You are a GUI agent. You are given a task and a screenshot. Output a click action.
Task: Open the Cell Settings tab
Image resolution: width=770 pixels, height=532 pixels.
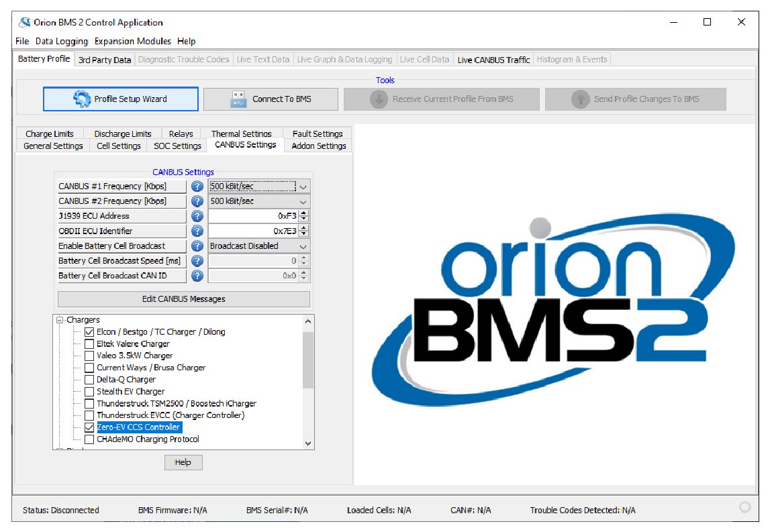pyautogui.click(x=118, y=146)
